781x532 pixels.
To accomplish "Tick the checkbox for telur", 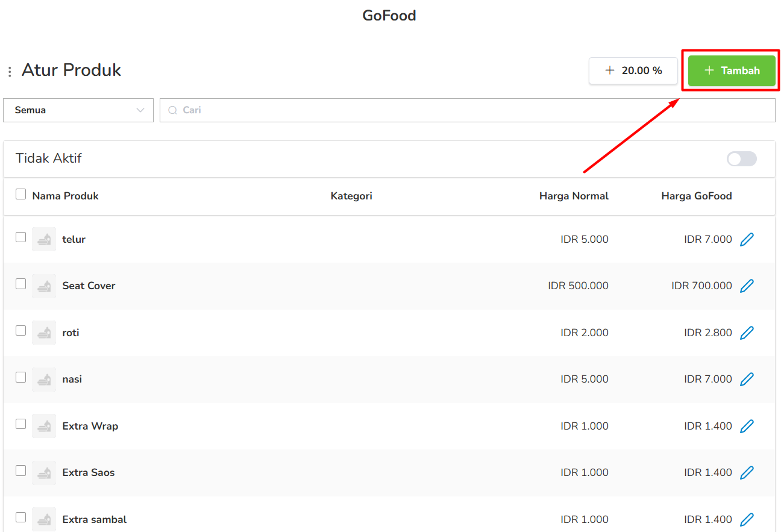I will pyautogui.click(x=21, y=237).
